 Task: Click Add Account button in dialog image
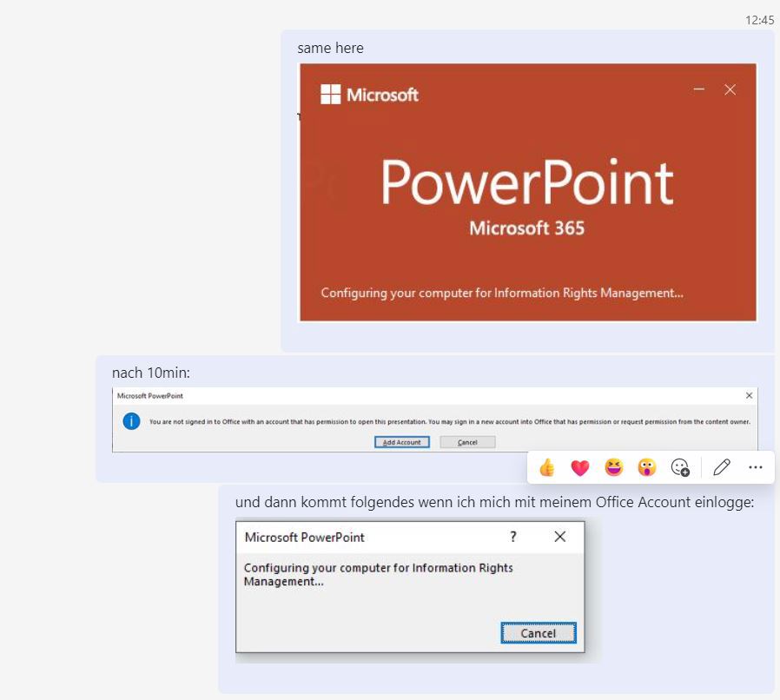click(x=402, y=442)
